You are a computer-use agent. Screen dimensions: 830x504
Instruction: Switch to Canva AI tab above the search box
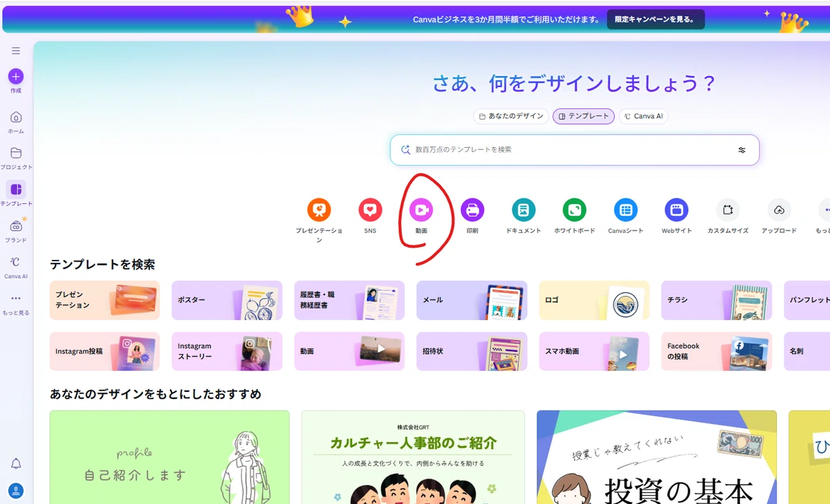coord(643,116)
